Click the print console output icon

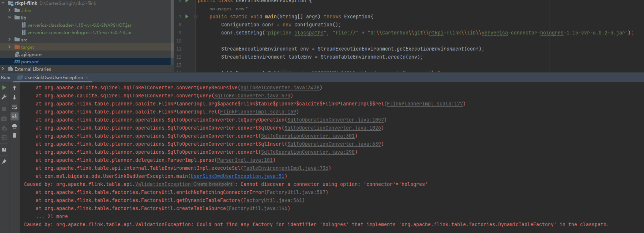click(15, 126)
